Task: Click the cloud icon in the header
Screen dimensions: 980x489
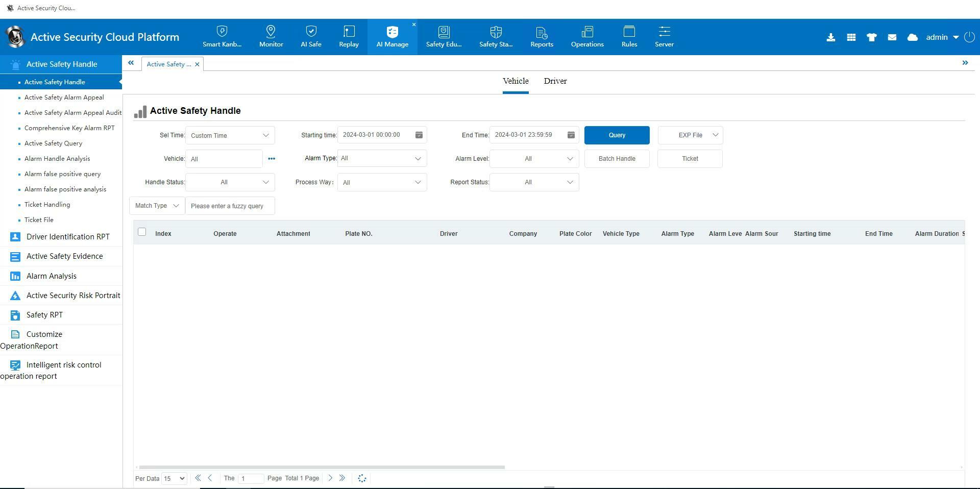Action: click(912, 37)
